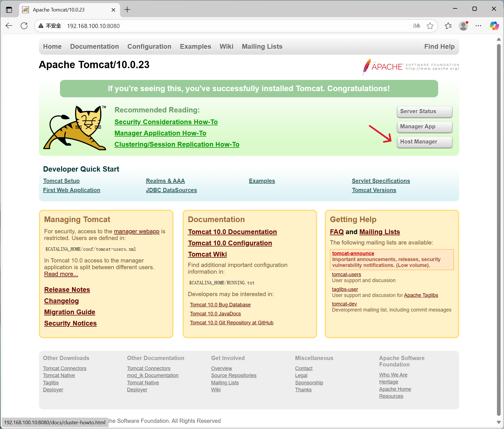
Task: Click the Apache Software Foundation logo
Action: [411, 67]
